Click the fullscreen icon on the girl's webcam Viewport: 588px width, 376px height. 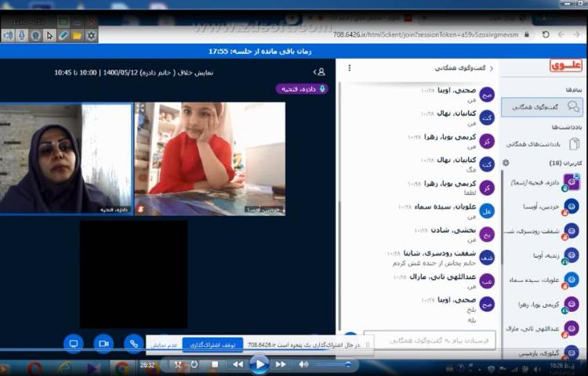click(140, 108)
